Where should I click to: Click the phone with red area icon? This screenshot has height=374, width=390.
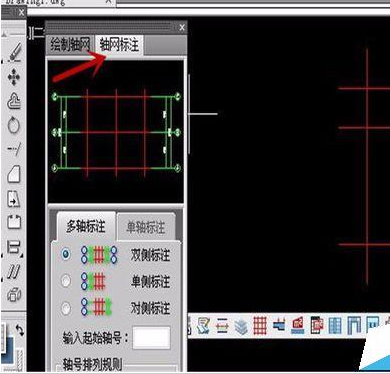coord(317,326)
